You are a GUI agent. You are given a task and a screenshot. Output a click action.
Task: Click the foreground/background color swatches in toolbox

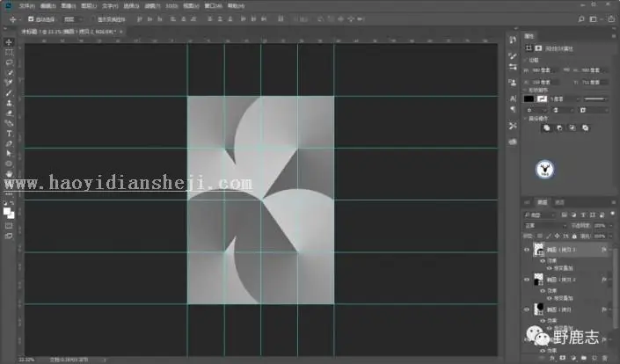click(x=9, y=213)
